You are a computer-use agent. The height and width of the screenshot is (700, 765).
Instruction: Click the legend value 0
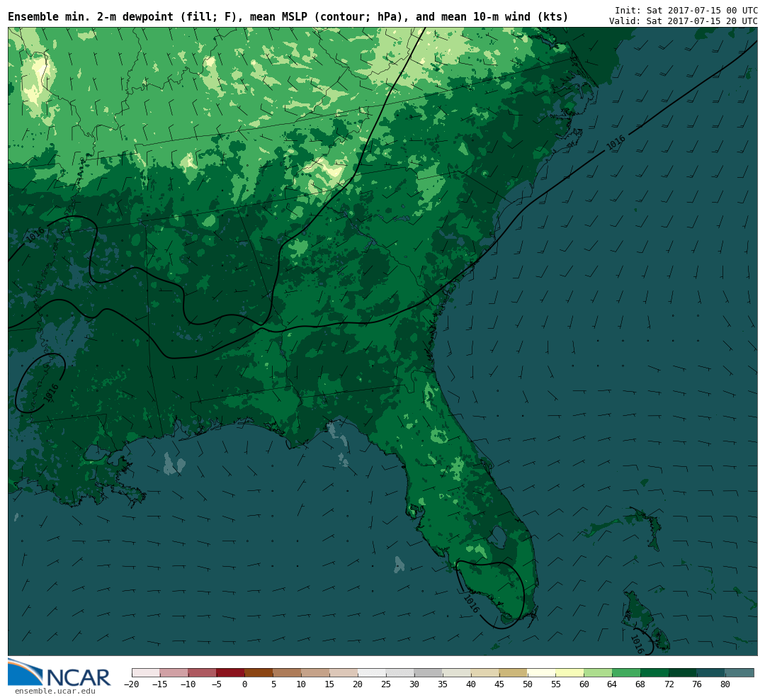(x=245, y=684)
